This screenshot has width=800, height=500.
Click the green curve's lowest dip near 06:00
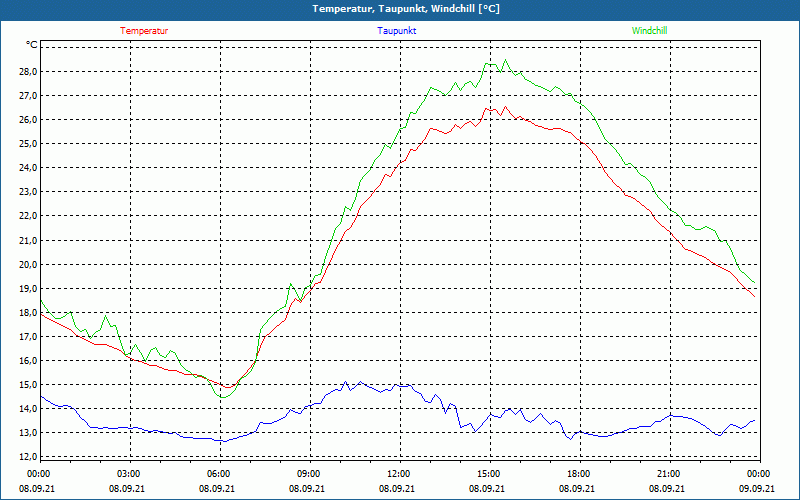pos(223,397)
